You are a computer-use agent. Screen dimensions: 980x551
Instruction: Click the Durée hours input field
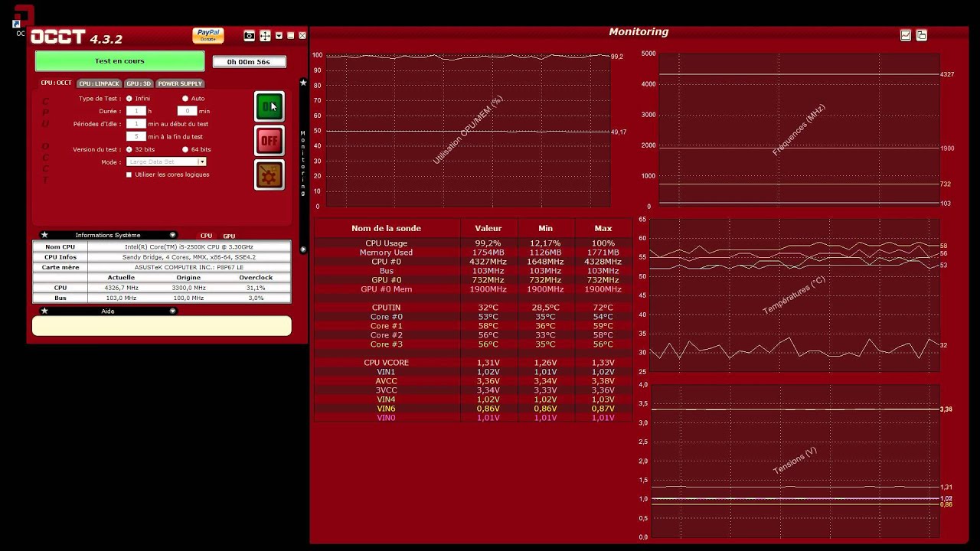click(136, 111)
